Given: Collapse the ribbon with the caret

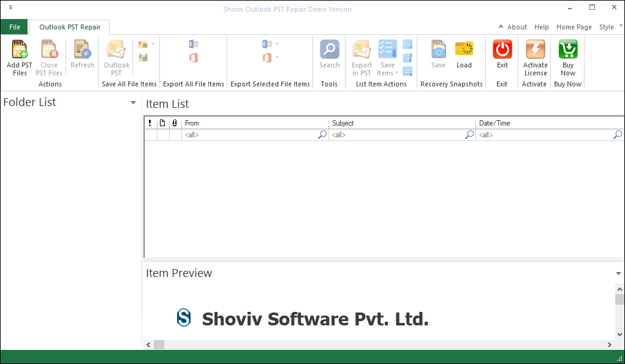Looking at the screenshot, I should pos(501,27).
